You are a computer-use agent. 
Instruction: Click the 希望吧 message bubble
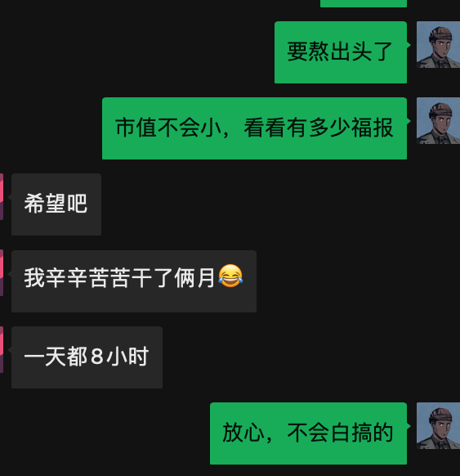pos(56,204)
